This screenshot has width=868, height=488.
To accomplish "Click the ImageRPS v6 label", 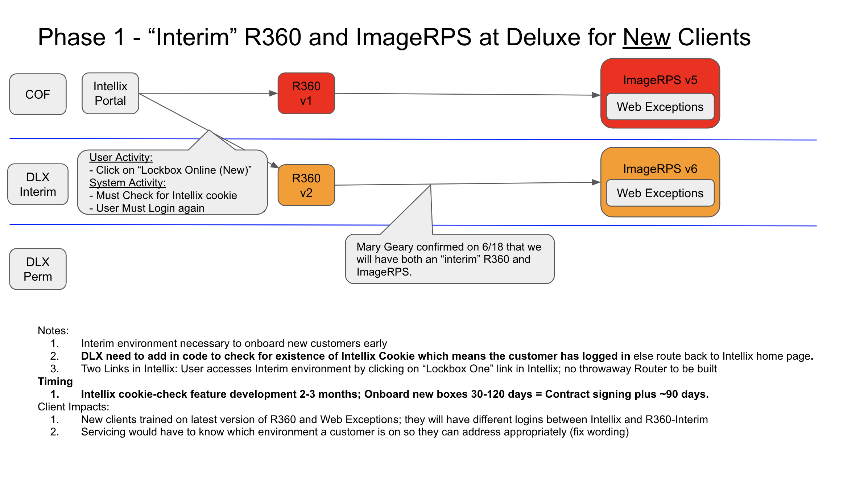I will pyautogui.click(x=660, y=169).
